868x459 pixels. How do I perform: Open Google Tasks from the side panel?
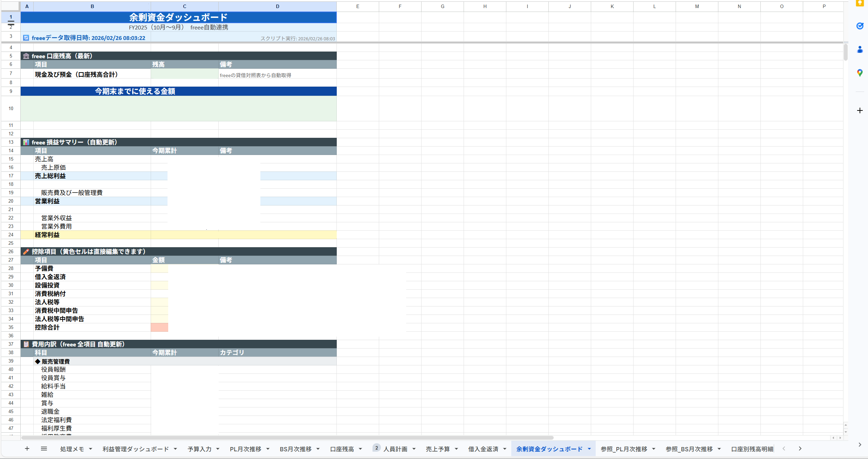pyautogui.click(x=859, y=26)
